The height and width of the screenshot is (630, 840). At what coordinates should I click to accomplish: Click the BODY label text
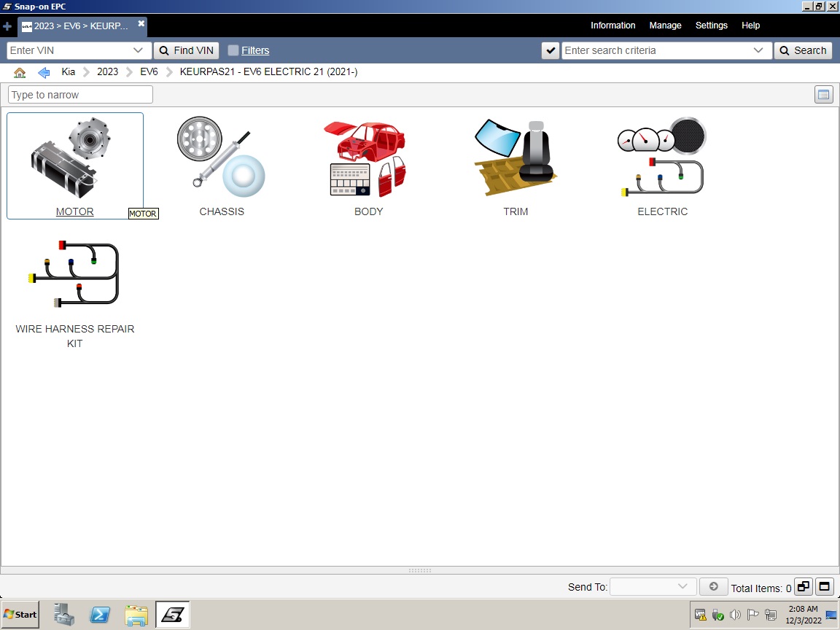(368, 211)
